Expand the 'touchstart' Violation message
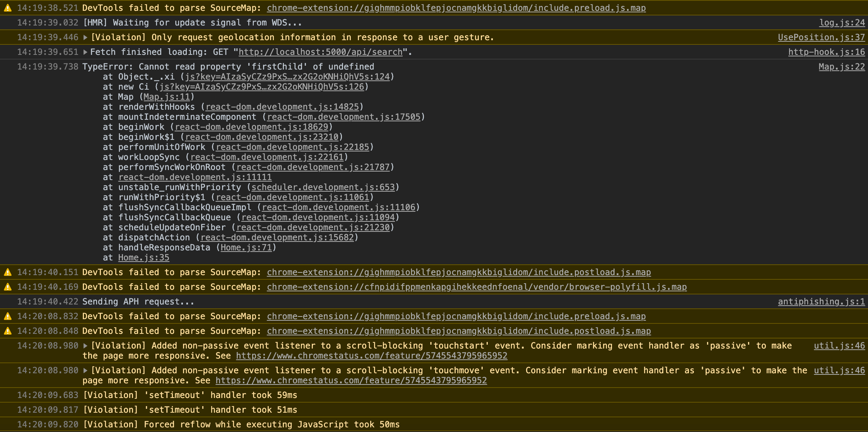 (x=85, y=346)
